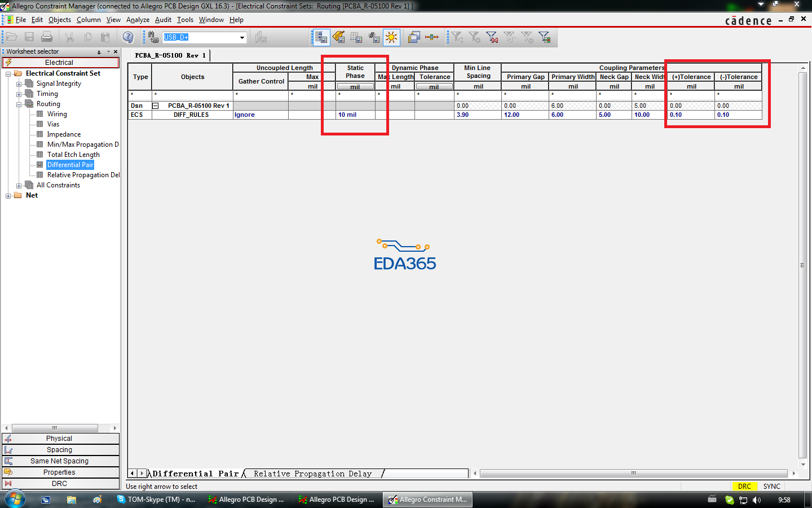Expand the Timing tree node
Image resolution: width=812 pixels, height=508 pixels.
click(x=19, y=94)
